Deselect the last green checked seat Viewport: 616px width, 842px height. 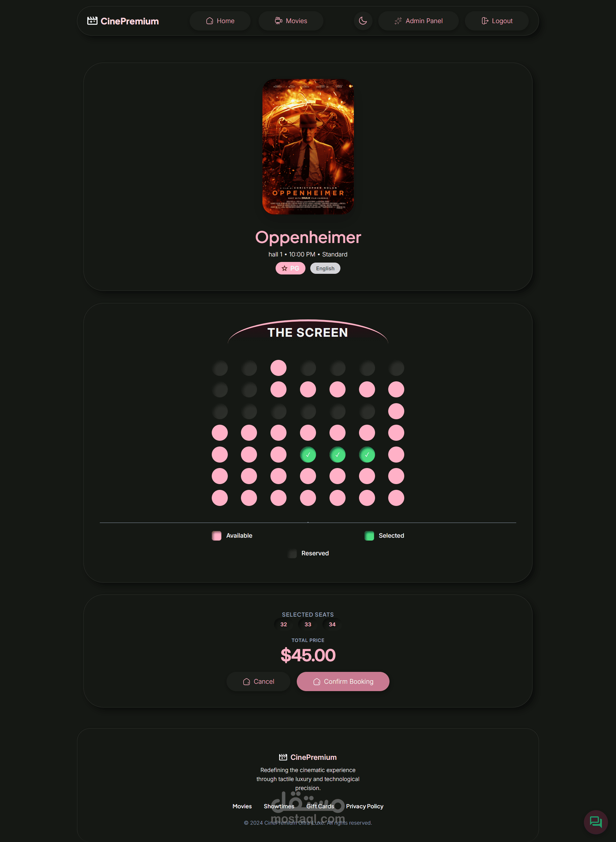pyautogui.click(x=367, y=455)
